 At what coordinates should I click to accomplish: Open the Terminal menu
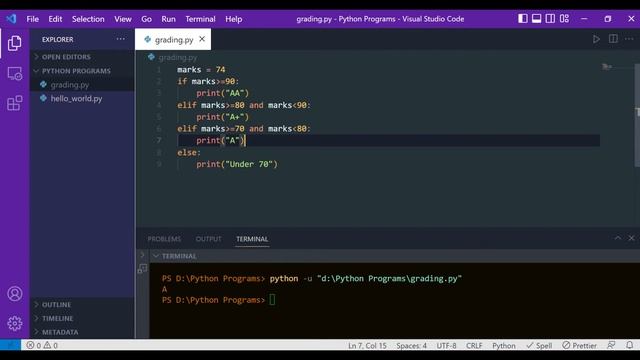200,19
